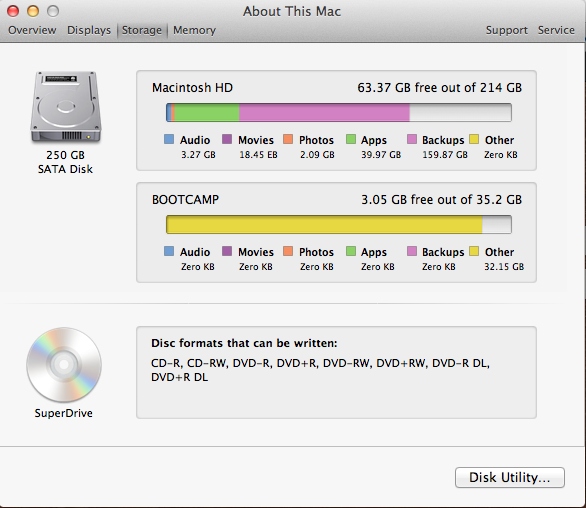586x508 pixels.
Task: Click BOOTCAMP Apps green swatch
Action: [x=351, y=251]
